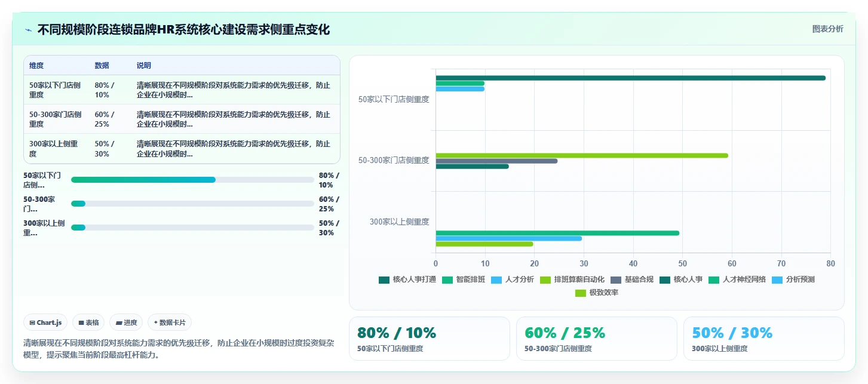Image resolution: width=868 pixels, height=384 pixels.
Task: Select the 进度 tag chip
Action: pos(126,322)
